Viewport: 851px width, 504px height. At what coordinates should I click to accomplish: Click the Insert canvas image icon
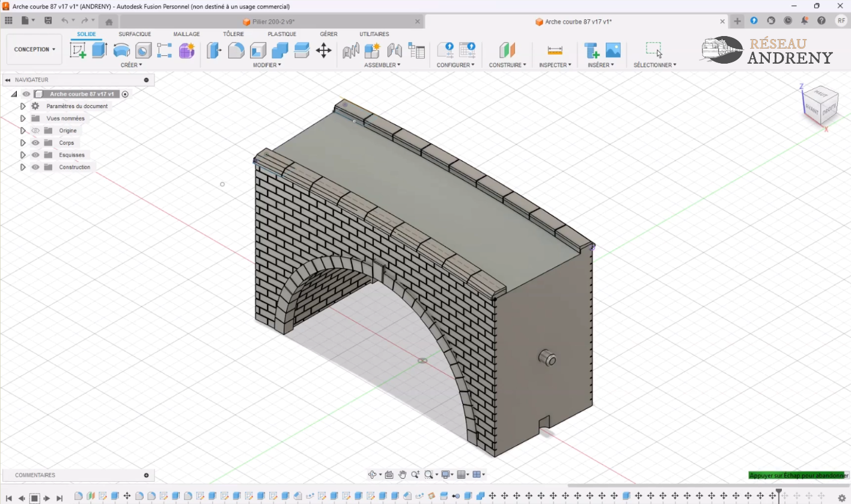click(x=613, y=50)
